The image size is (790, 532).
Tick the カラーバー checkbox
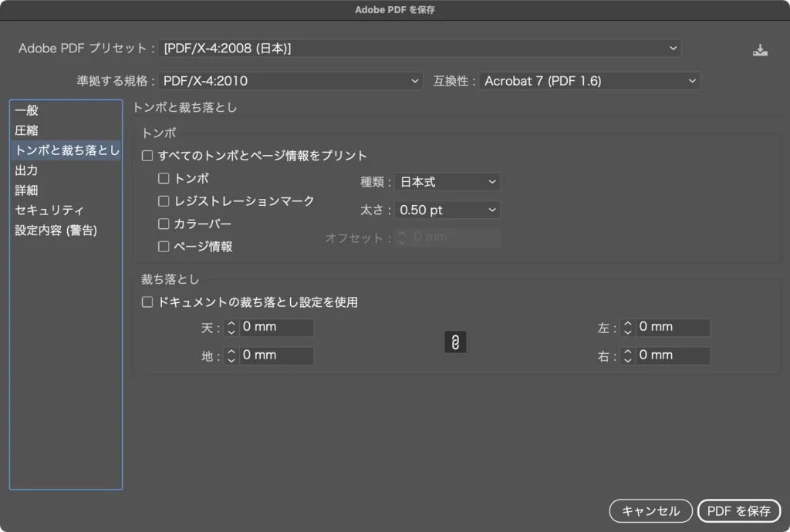pyautogui.click(x=164, y=224)
